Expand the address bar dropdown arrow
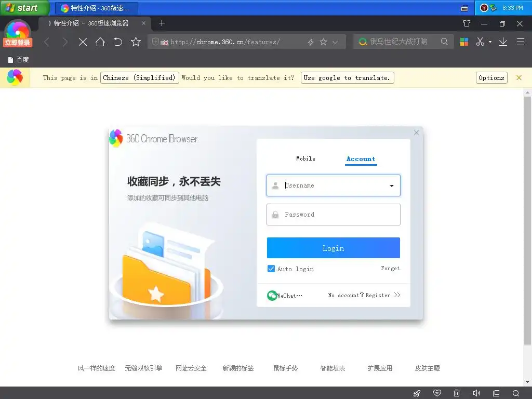Screen dimensions: 532x399 click(x=335, y=42)
